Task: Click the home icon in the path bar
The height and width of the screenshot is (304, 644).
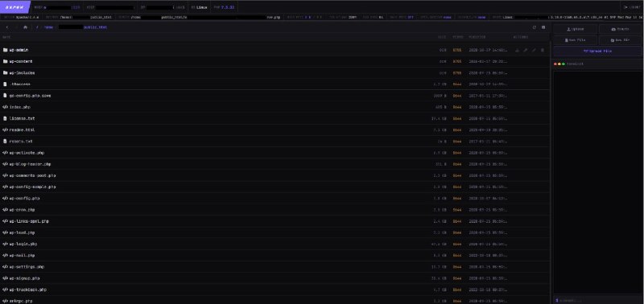Action: pos(25,27)
